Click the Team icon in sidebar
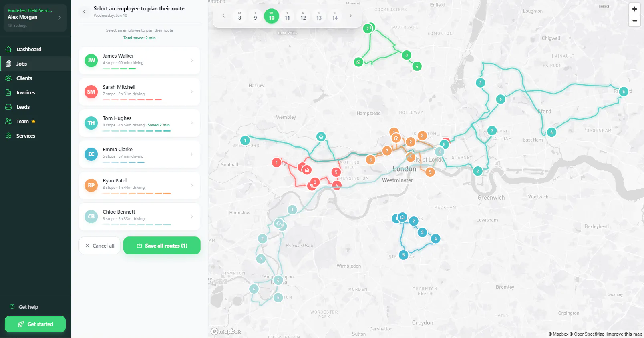This screenshot has width=644, height=338. [x=8, y=121]
